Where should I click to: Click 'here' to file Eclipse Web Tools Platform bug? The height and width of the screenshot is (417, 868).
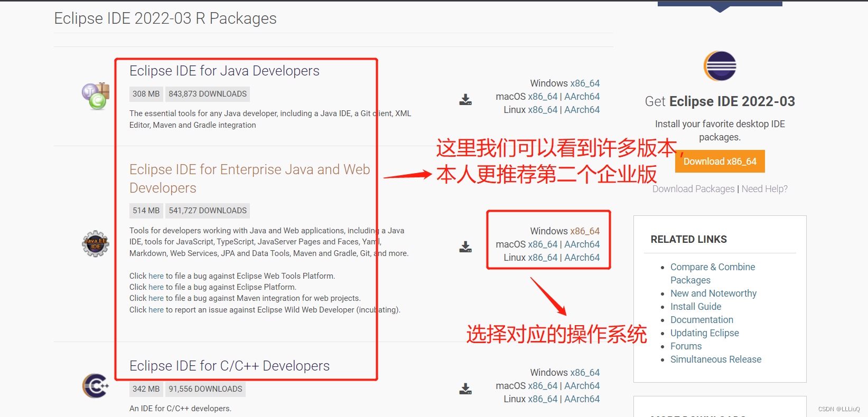(x=156, y=276)
